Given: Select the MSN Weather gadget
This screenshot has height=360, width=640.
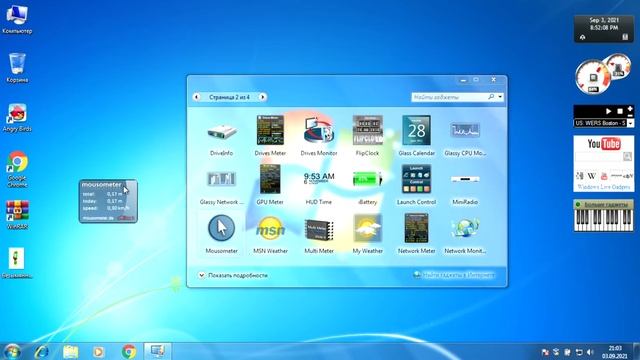Looking at the screenshot, I should pyautogui.click(x=270, y=234).
